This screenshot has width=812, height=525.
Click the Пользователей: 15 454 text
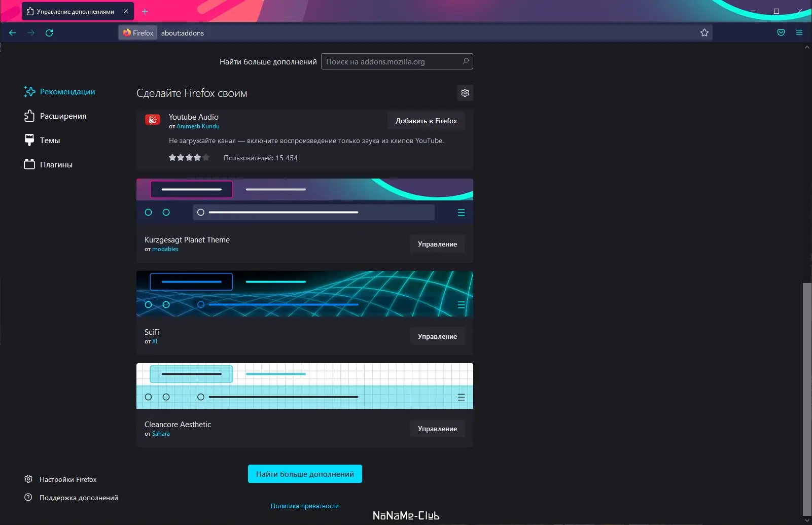click(x=261, y=158)
